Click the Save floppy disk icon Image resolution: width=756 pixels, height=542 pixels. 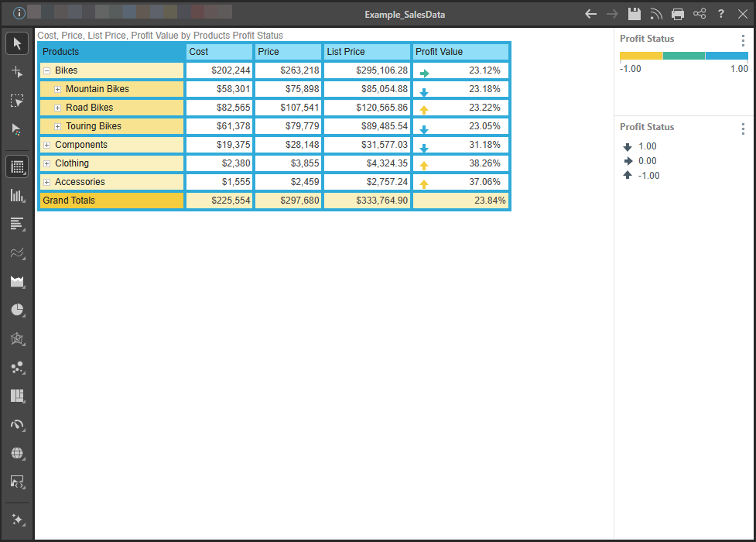click(x=635, y=14)
